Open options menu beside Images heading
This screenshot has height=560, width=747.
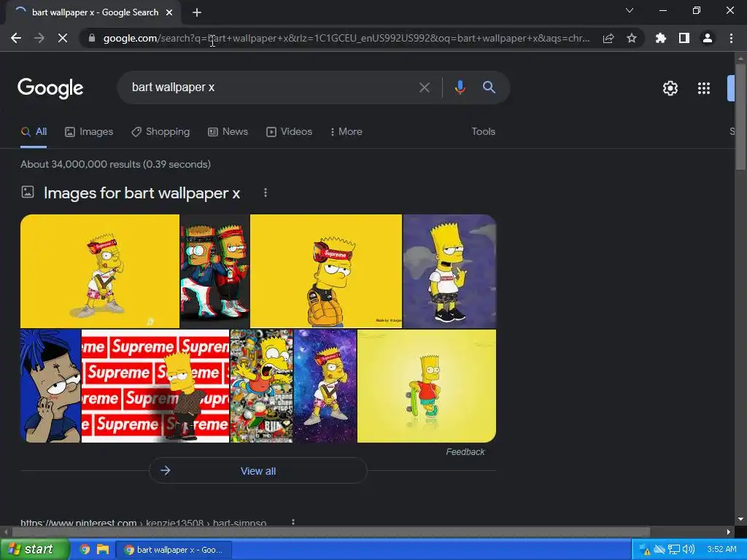266,192
